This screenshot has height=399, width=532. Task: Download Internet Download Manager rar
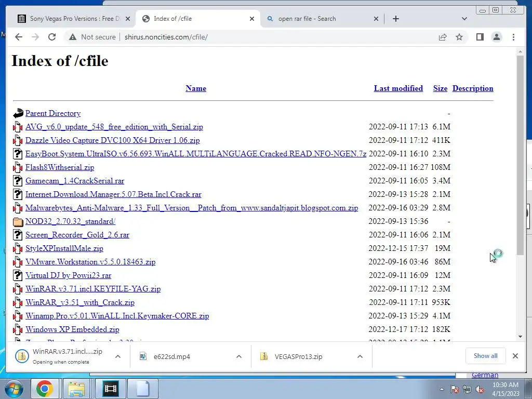113,194
